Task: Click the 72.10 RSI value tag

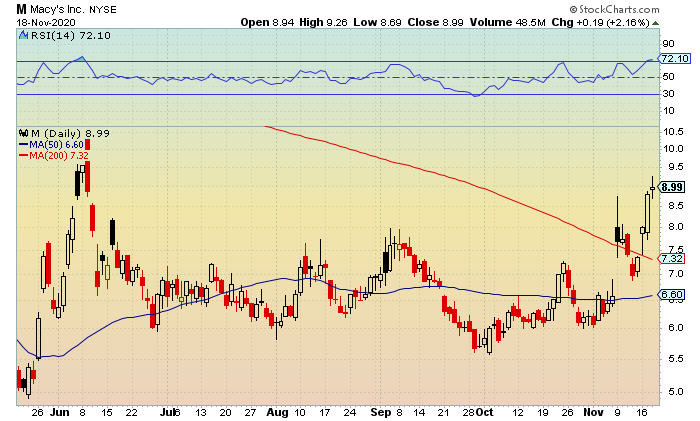Action: click(x=674, y=58)
